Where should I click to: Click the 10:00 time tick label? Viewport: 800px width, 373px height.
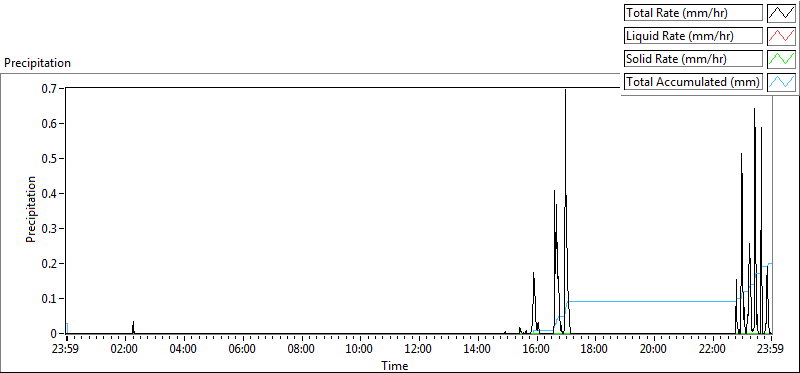pos(360,350)
